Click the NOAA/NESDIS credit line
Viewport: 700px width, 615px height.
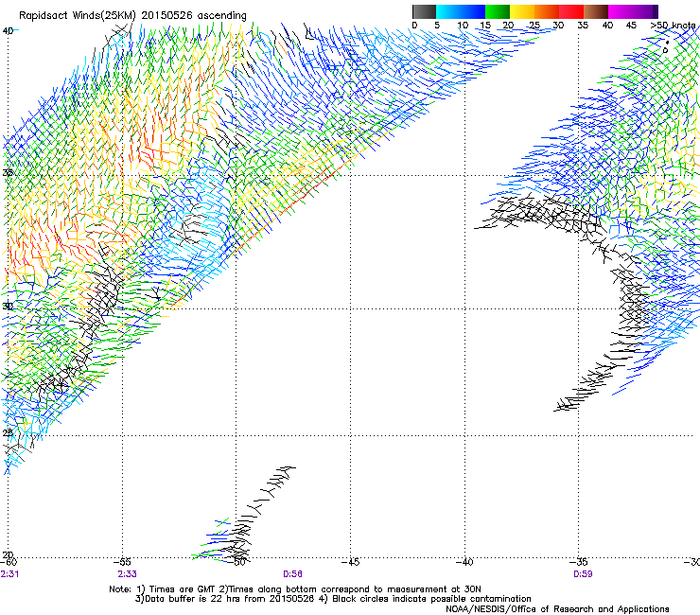coord(557,609)
